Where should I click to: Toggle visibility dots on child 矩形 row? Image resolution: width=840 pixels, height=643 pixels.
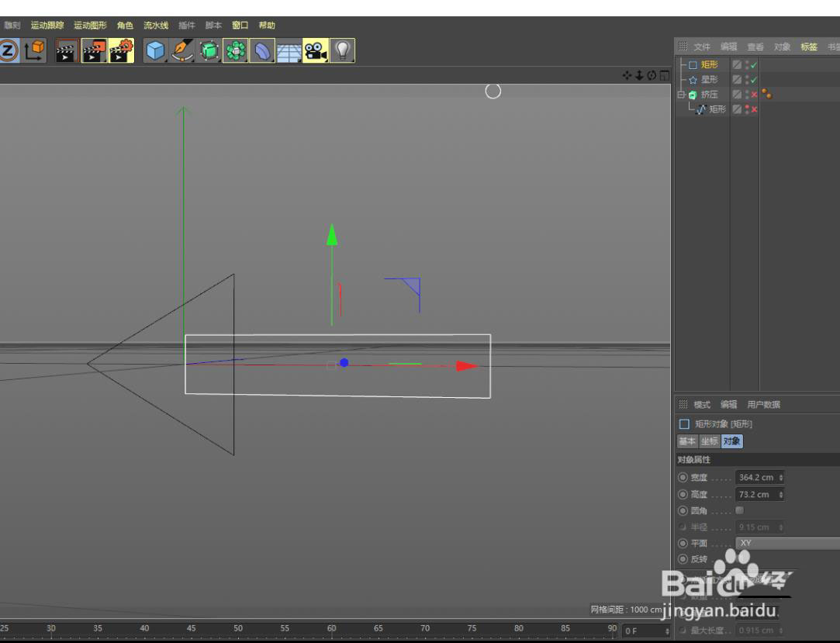(747, 109)
